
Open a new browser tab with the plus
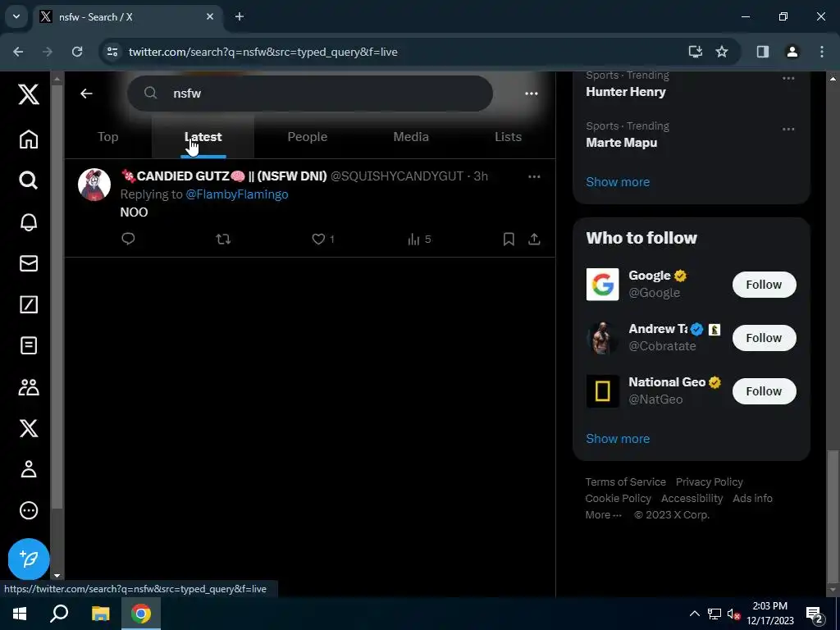click(x=240, y=16)
